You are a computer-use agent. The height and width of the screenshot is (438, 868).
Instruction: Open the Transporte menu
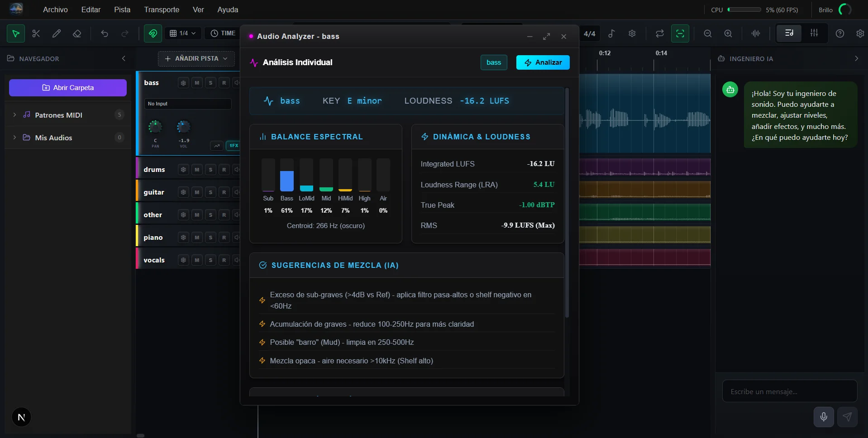pyautogui.click(x=162, y=10)
